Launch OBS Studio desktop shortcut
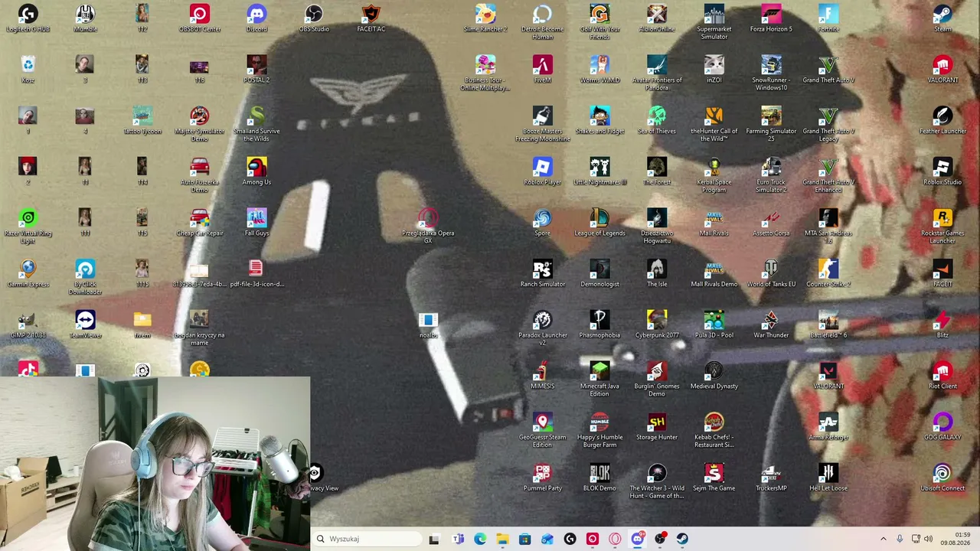 [314, 18]
